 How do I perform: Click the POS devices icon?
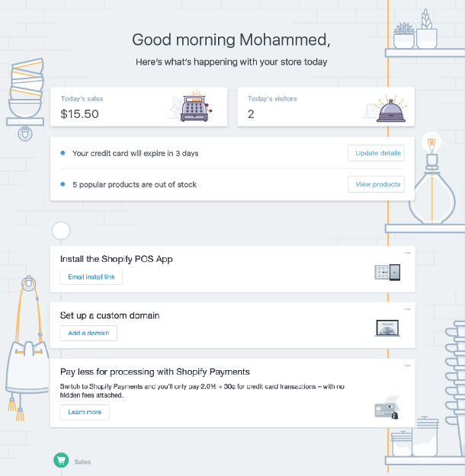(387, 272)
